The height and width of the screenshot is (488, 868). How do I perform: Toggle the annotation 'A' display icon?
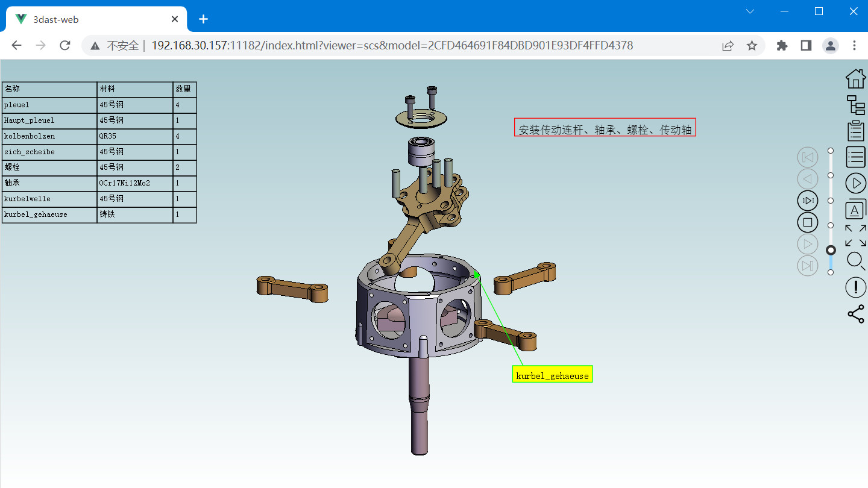point(855,209)
